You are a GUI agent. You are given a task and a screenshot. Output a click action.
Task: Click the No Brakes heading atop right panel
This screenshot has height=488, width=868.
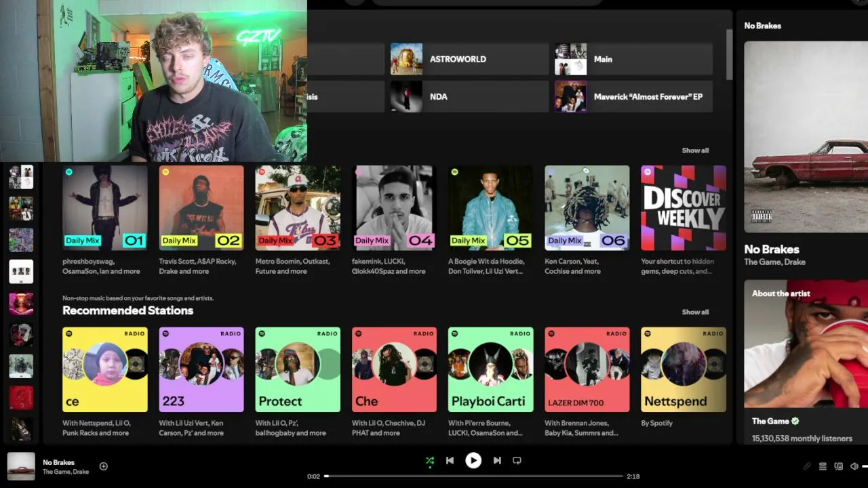(x=762, y=26)
